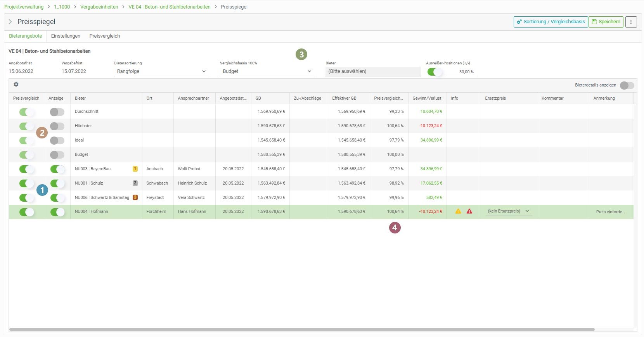Open Vergleichsbasis Budget dropdown

point(267,71)
